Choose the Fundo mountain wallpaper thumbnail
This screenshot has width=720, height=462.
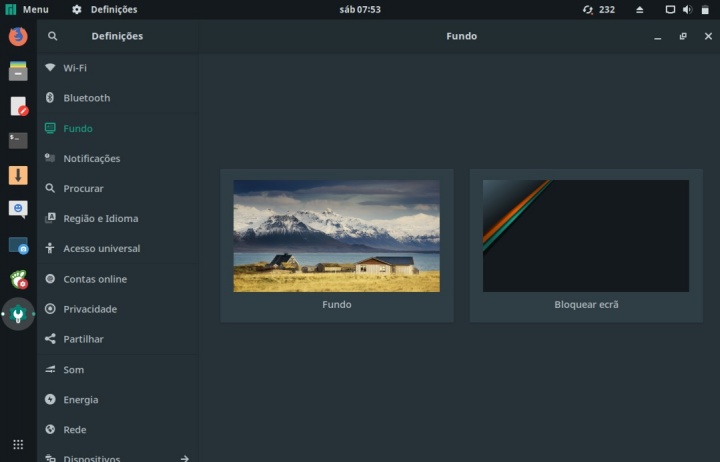[336, 236]
